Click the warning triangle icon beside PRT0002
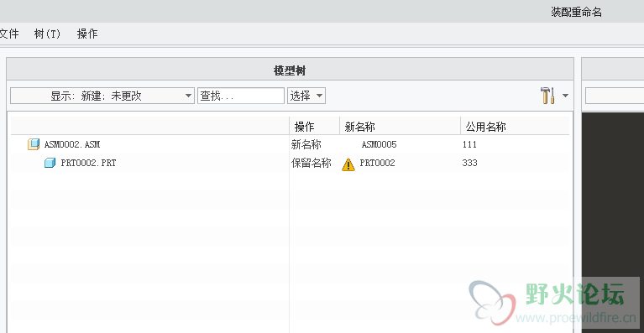The width and height of the screenshot is (644, 333). pyautogui.click(x=348, y=164)
